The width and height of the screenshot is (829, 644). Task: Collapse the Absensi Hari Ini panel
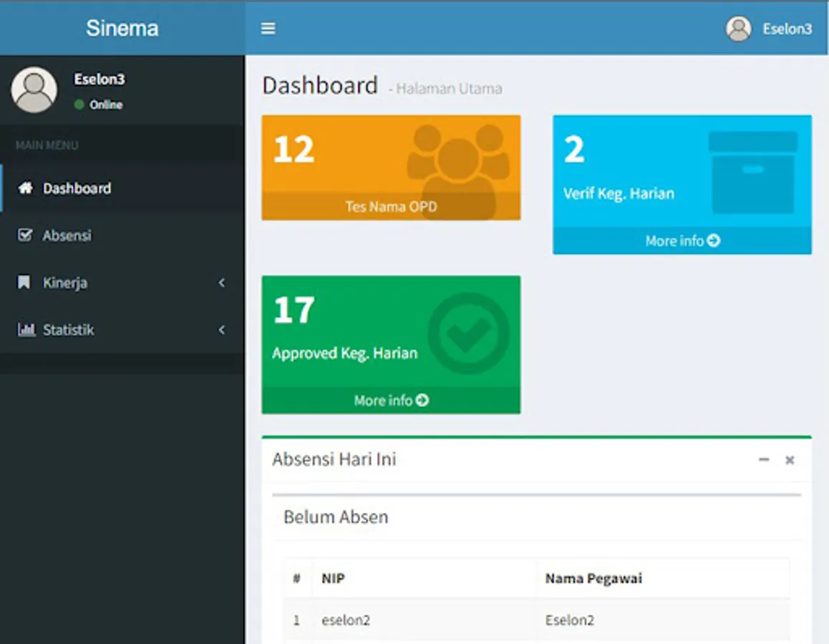click(764, 459)
